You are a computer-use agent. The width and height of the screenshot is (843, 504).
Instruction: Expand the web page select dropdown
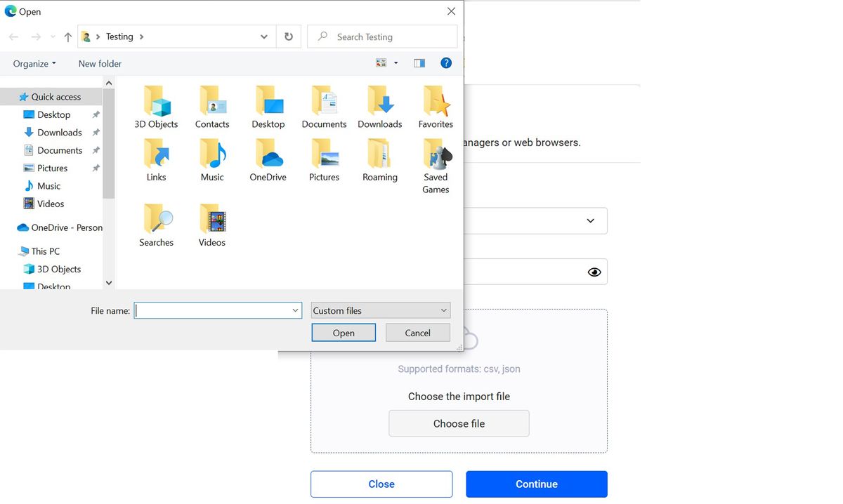coord(590,220)
